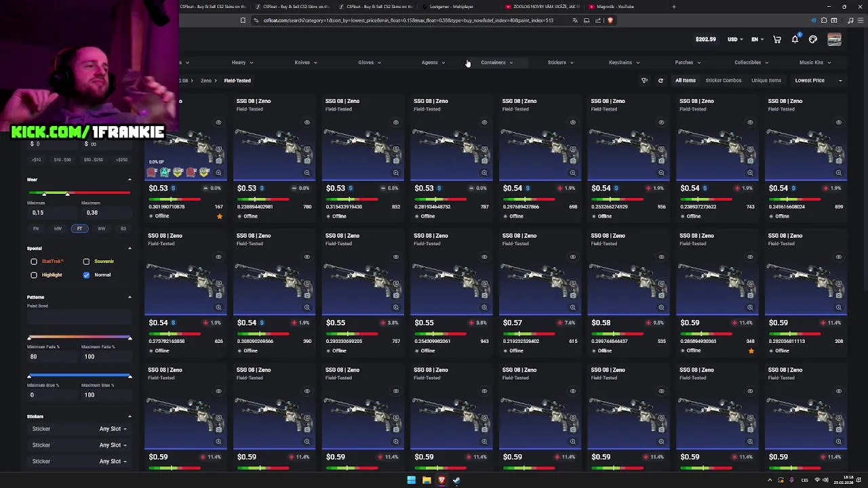
Task: Open the Lowest Price sort dropdown
Action: tap(818, 81)
